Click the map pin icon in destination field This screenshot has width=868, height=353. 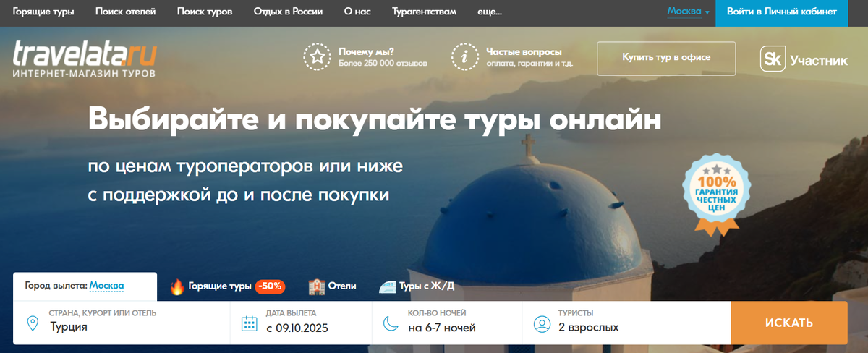click(x=33, y=323)
